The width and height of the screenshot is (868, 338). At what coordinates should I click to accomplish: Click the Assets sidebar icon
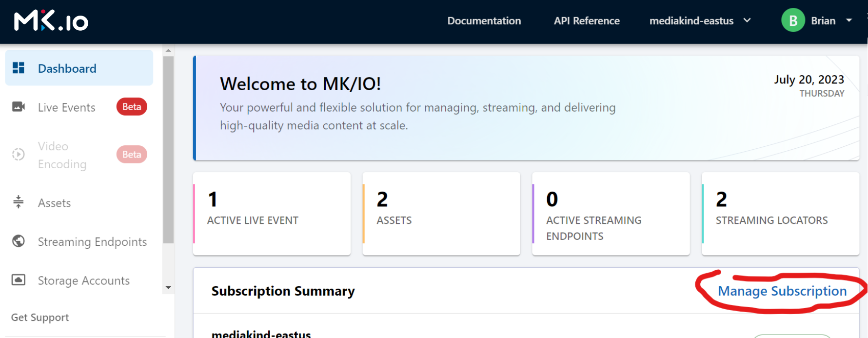point(19,202)
